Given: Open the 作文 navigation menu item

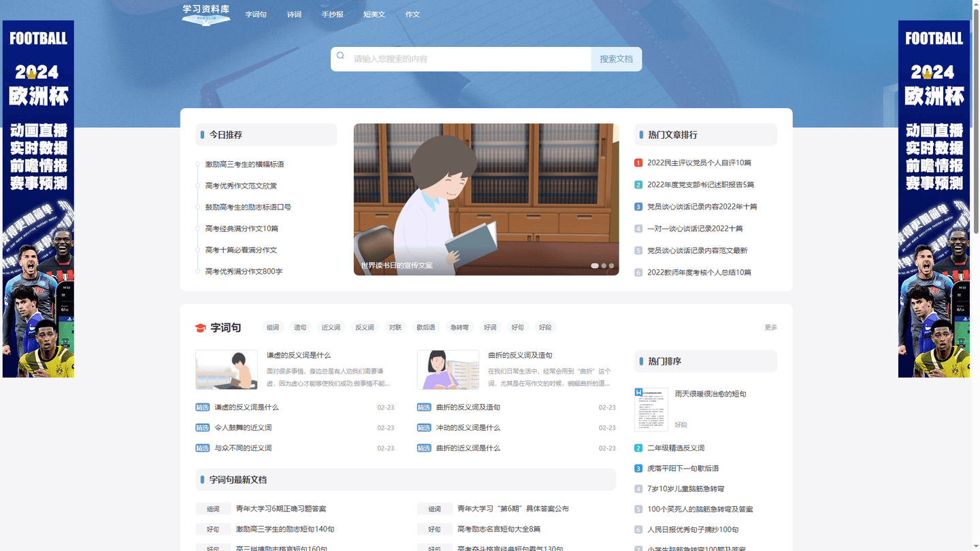Looking at the screenshot, I should click(412, 14).
